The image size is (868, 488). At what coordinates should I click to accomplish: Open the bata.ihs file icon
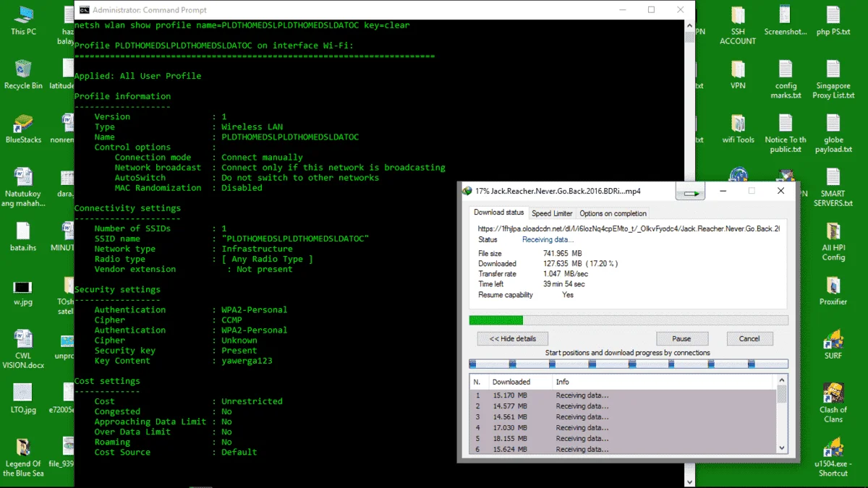[23, 236]
